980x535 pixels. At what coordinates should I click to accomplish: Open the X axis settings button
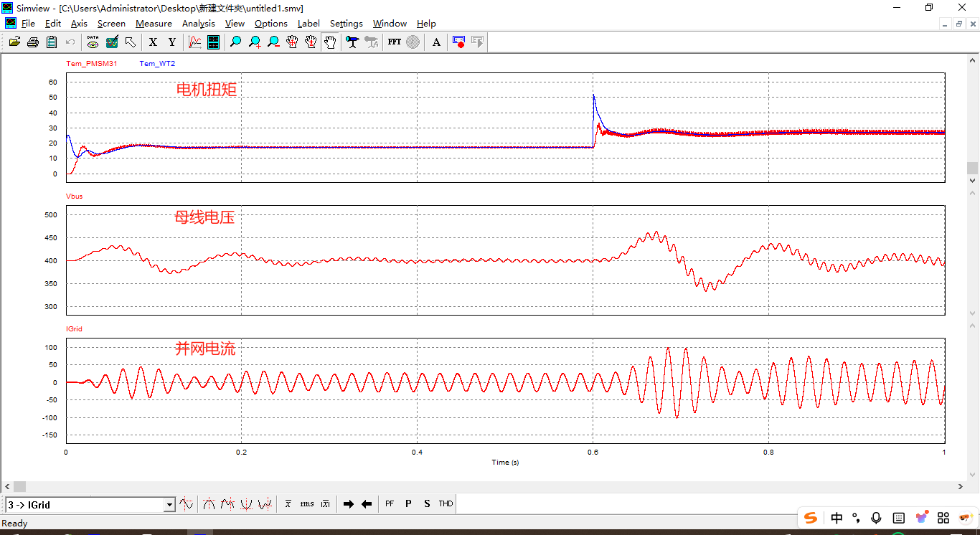point(153,42)
